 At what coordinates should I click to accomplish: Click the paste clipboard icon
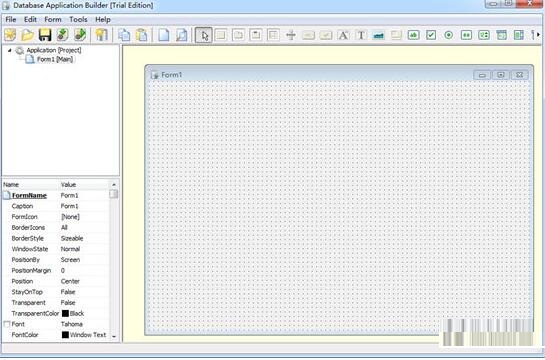click(x=141, y=35)
